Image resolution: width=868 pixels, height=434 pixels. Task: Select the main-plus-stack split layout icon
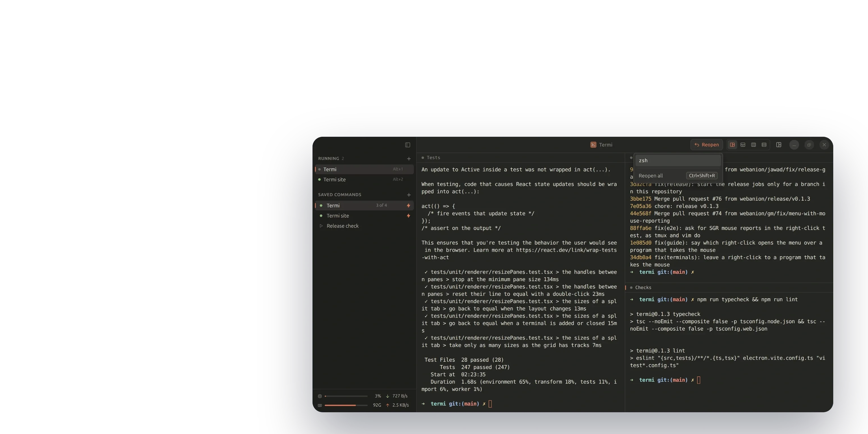click(733, 145)
